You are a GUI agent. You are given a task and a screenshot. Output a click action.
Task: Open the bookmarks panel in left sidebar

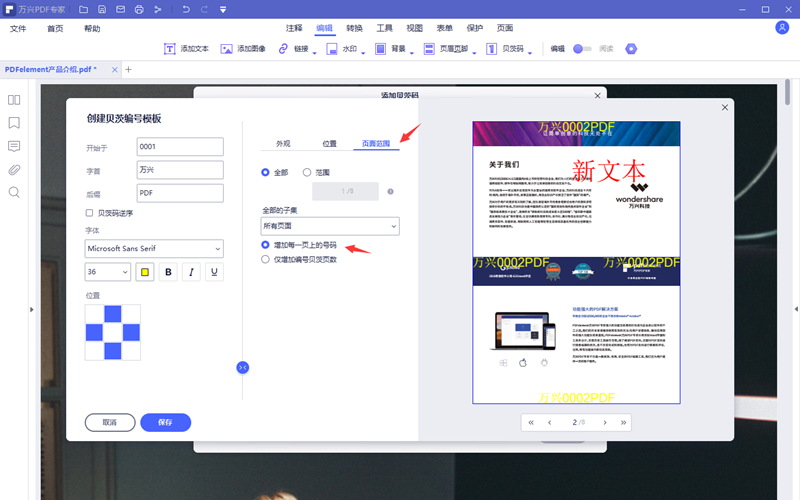(14, 123)
